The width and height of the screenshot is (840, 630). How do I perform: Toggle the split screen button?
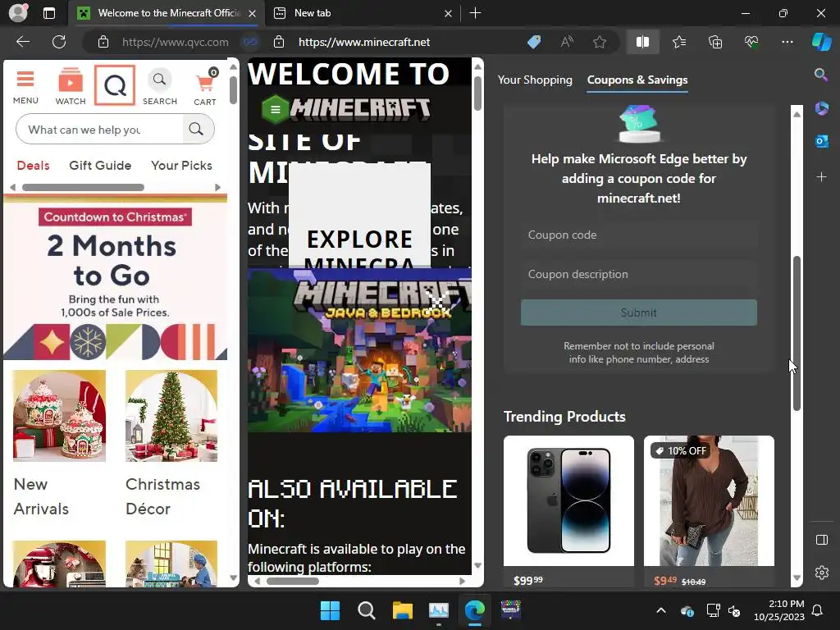tap(642, 42)
